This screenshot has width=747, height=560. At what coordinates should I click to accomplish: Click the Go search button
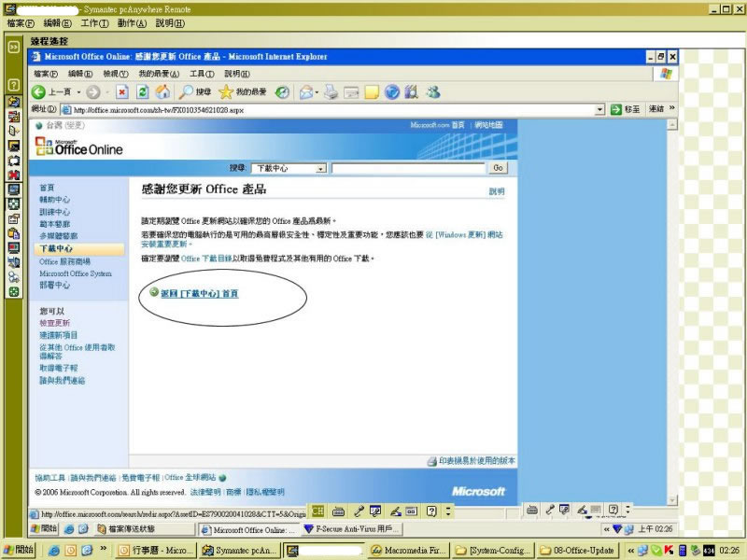pyautogui.click(x=498, y=168)
